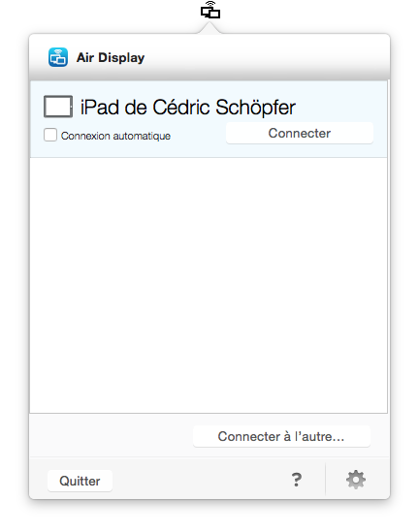Image resolution: width=419 pixels, height=532 pixels.
Task: Click the empty device list area
Action: pyautogui.click(x=209, y=285)
